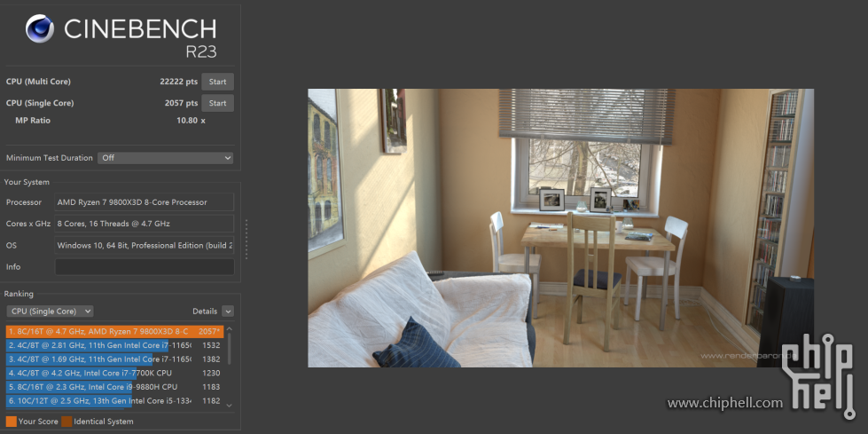Image resolution: width=868 pixels, height=434 pixels.
Task: Select ranking row 2 at 2.81 GHz i7
Action: [114, 345]
